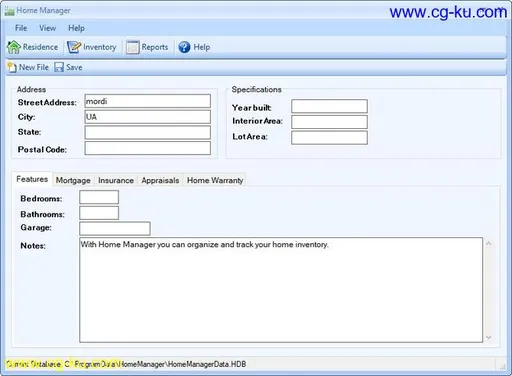Switch to the Home Warranty tab
Screen dimensions: 512x376
215,180
